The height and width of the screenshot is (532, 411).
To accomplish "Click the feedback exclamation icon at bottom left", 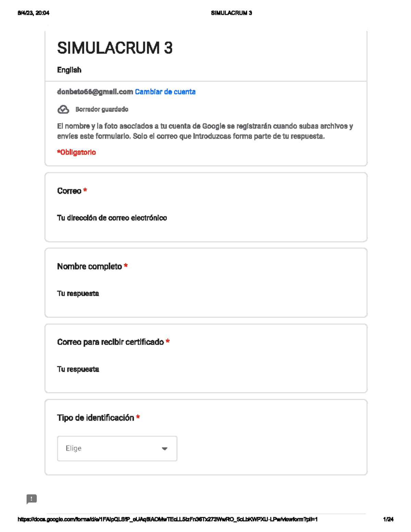I will coord(32,499).
